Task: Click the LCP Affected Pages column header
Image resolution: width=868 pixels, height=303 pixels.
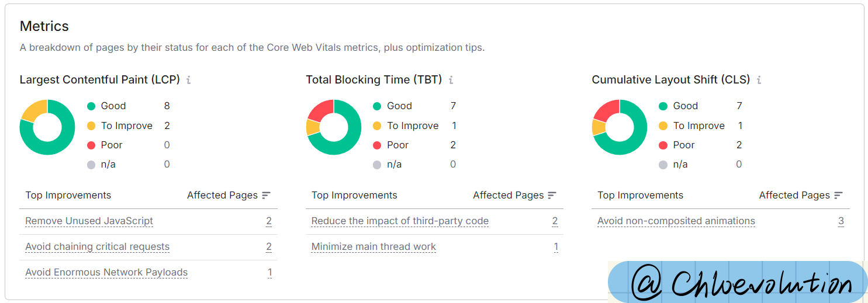Action: point(229,195)
